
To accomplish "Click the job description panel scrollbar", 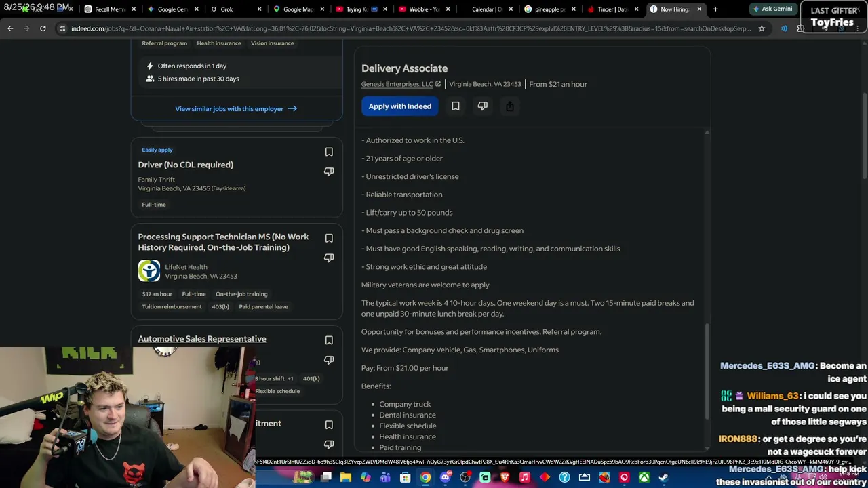I will click(x=707, y=372).
